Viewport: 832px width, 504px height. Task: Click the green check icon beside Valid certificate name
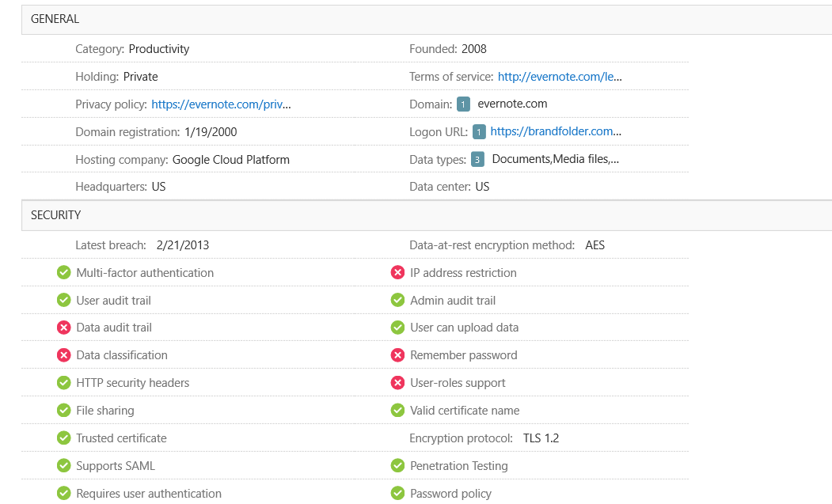(397, 411)
